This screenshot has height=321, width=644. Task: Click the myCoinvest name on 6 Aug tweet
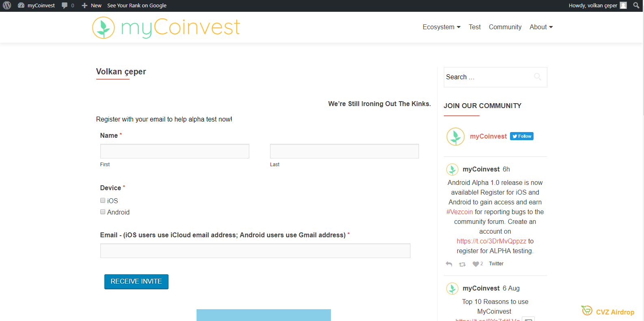click(481, 288)
